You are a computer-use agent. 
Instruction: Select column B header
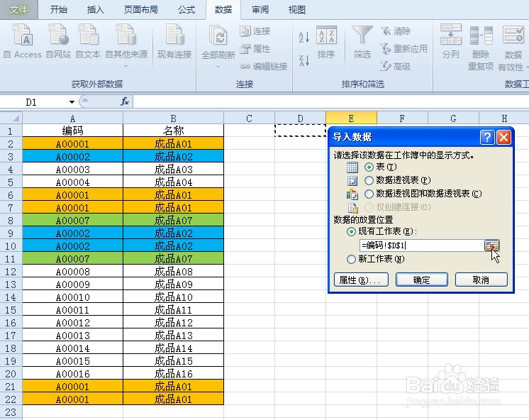(174, 118)
